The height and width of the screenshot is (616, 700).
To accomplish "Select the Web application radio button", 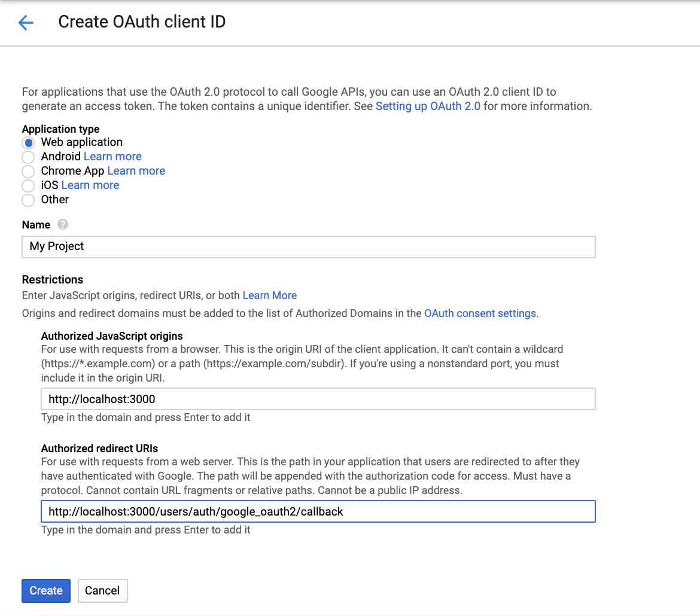I will coord(28,143).
